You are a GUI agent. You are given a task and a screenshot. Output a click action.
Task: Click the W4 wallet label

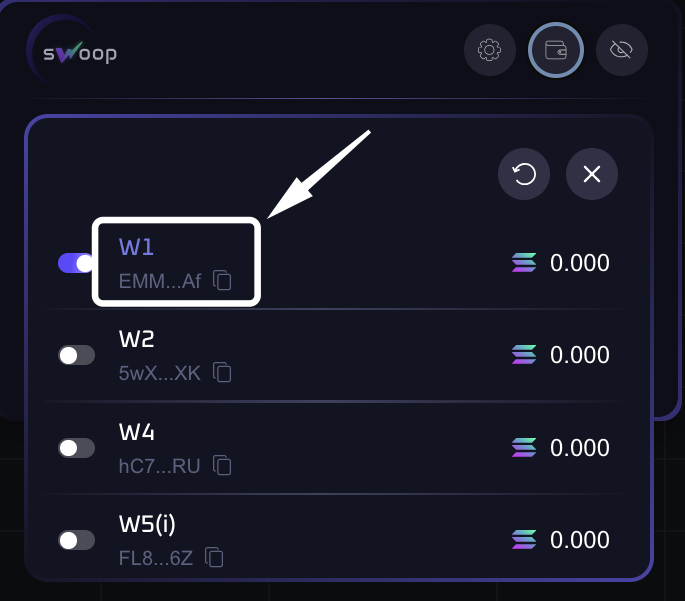[136, 432]
